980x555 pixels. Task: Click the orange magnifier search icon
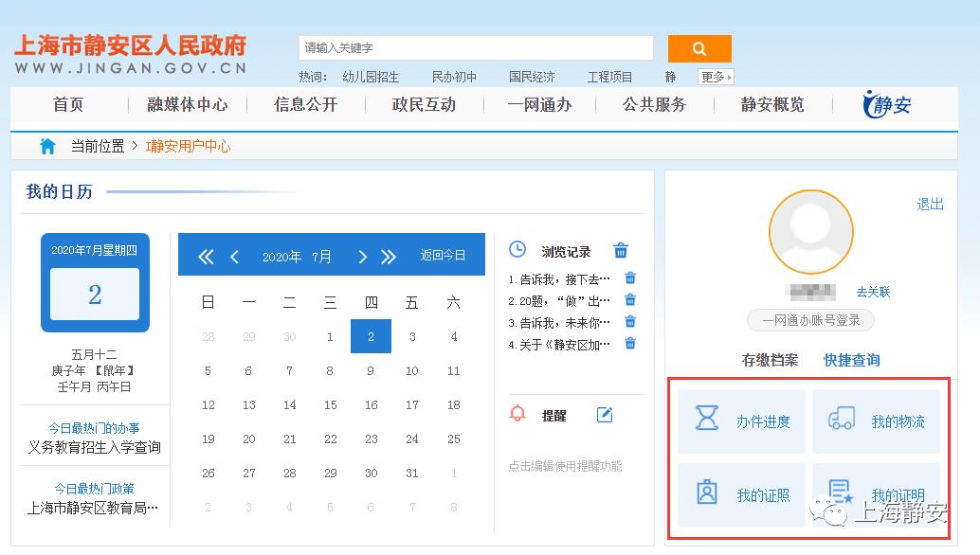tap(699, 47)
